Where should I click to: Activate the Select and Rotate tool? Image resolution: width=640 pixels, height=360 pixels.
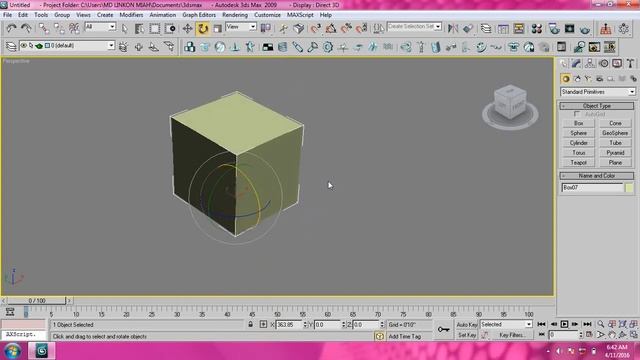point(203,28)
